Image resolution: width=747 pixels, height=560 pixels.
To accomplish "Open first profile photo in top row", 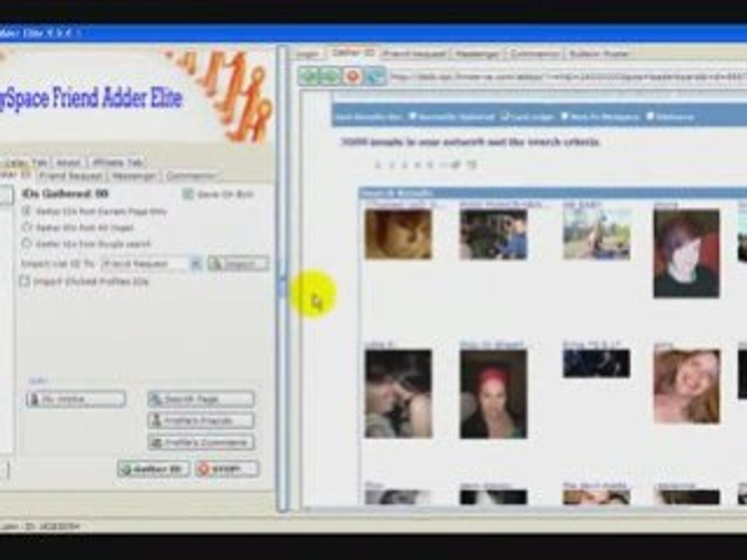I will 398,234.
